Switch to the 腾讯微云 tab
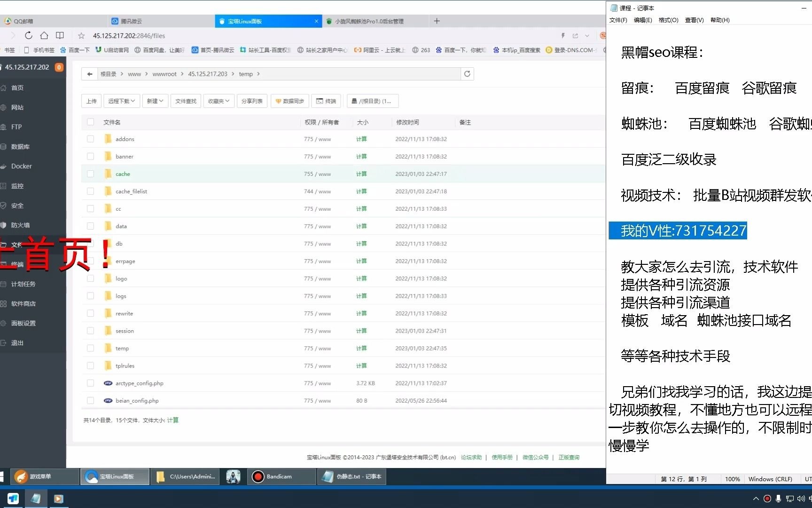The image size is (812, 508). point(161,21)
